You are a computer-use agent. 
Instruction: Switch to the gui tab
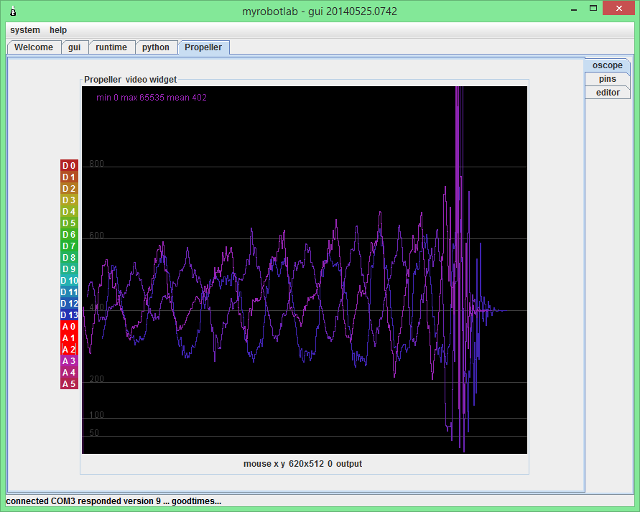pyautogui.click(x=74, y=47)
